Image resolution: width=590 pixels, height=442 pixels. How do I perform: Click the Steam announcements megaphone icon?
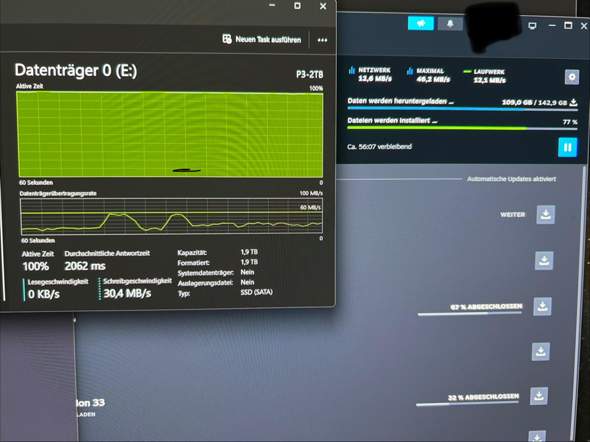pyautogui.click(x=421, y=24)
